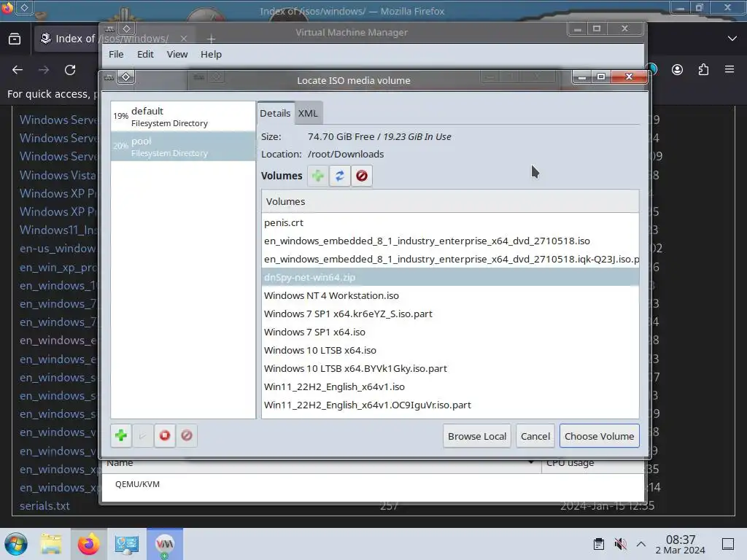Open the File menu in Virtual Machine Manager

[116, 54]
